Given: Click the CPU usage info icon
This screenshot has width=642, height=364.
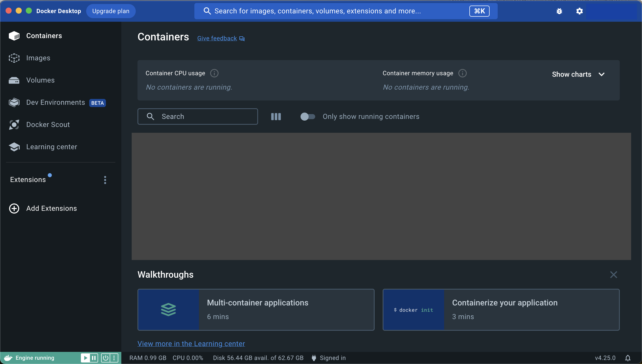Looking at the screenshot, I should (214, 73).
